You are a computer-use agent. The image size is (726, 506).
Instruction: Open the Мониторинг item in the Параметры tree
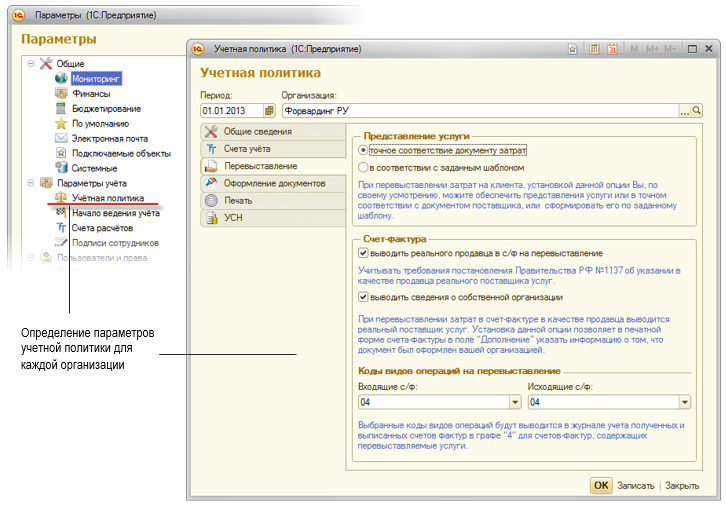[x=96, y=79]
